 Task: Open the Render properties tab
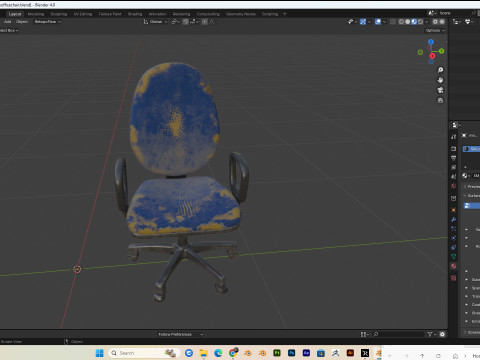[453, 149]
